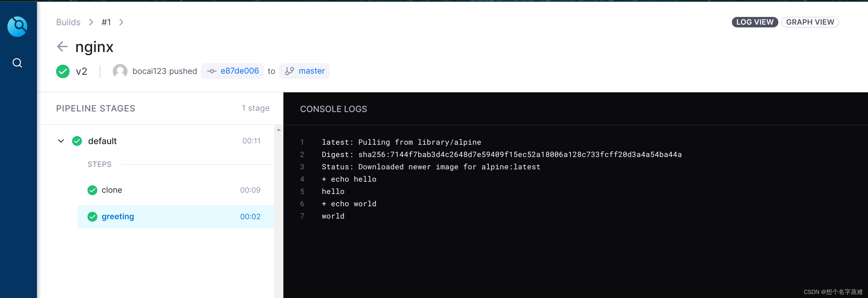Switch to LOG VIEW
This screenshot has height=298, width=868.
[x=755, y=22]
